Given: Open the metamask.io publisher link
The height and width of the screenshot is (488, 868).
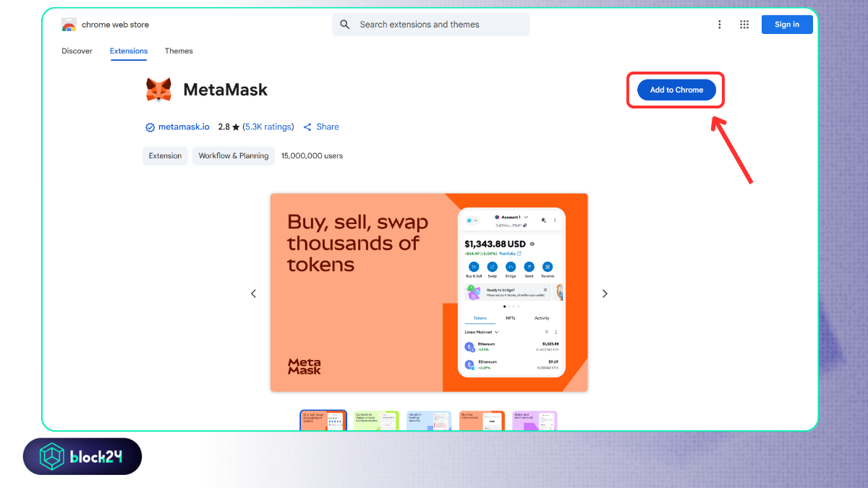Looking at the screenshot, I should [184, 127].
